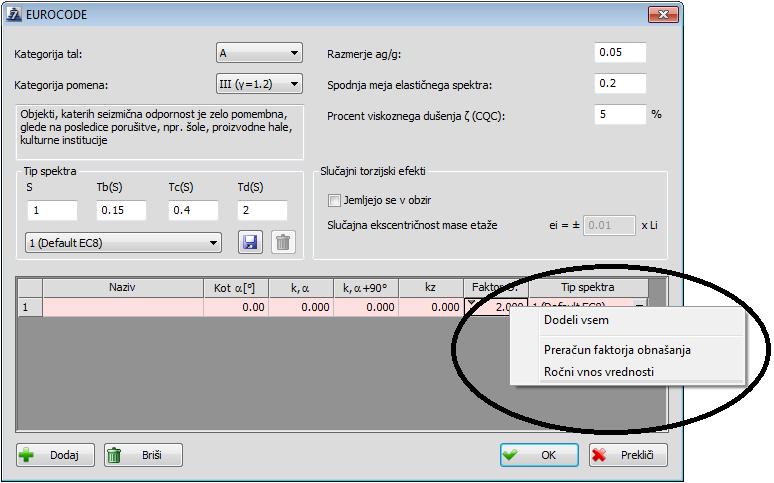This screenshot has height=483, width=774.
Task: Cancel with the Prekliči button
Action: coord(628,455)
